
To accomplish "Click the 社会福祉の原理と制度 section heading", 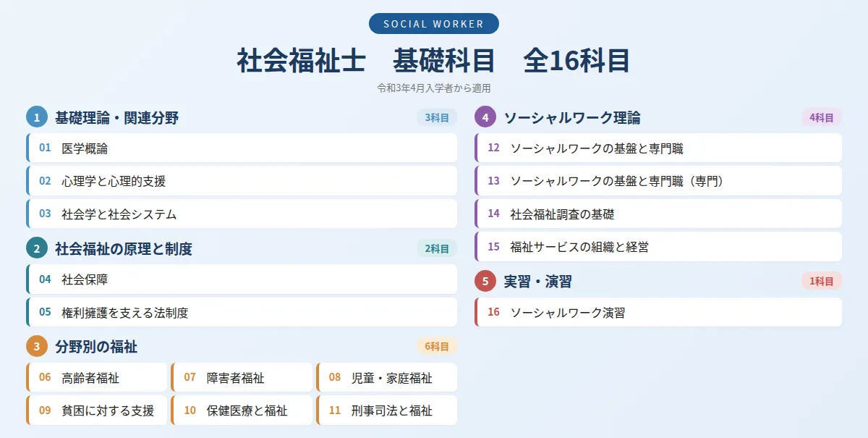I will [x=124, y=248].
